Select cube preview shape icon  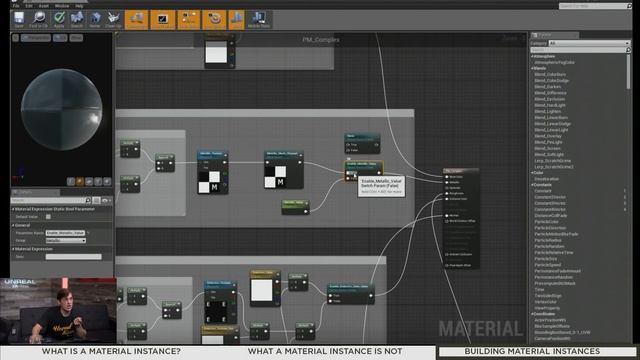coord(98,181)
